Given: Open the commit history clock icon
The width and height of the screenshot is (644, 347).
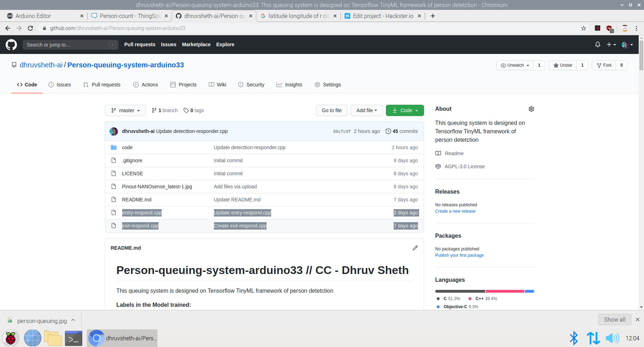Looking at the screenshot, I should click(388, 131).
